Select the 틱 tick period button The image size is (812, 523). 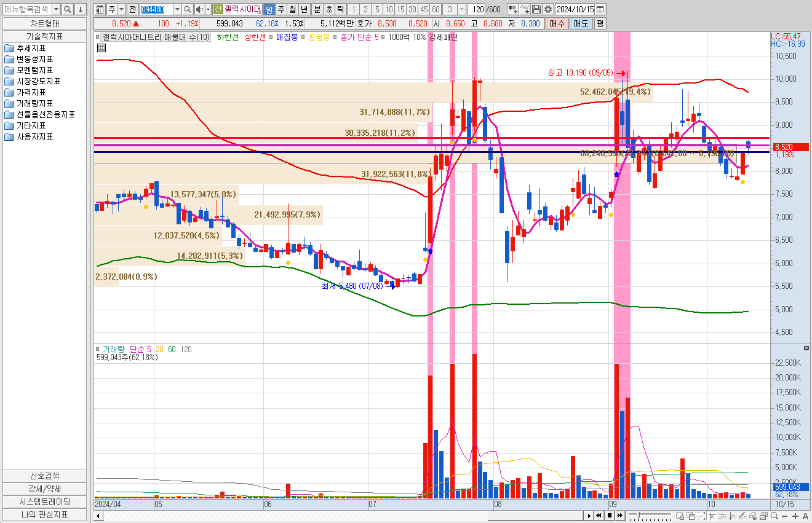point(340,9)
